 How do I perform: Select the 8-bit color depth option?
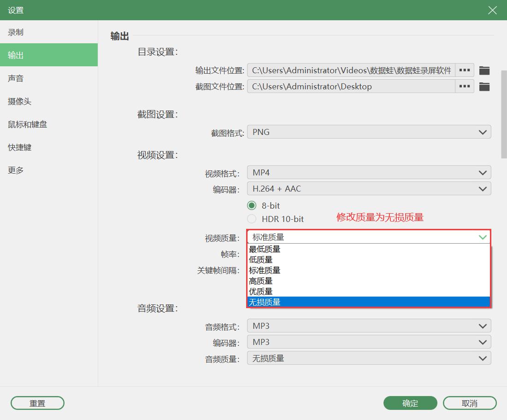click(x=252, y=205)
